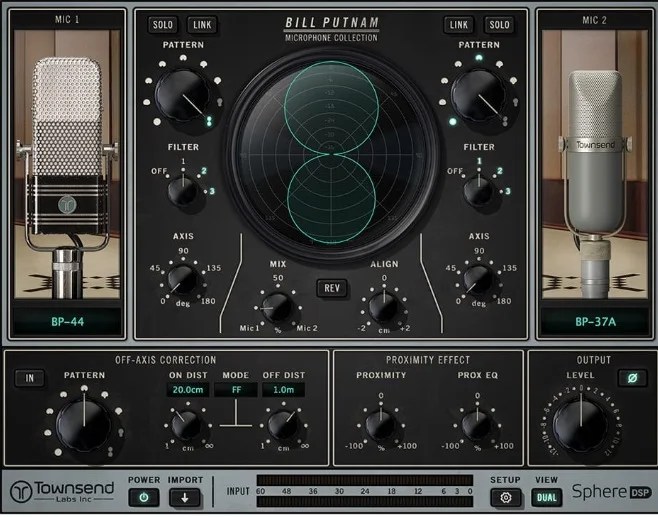Click the INPUT level meter
This screenshot has width=658, height=517.
[364, 491]
